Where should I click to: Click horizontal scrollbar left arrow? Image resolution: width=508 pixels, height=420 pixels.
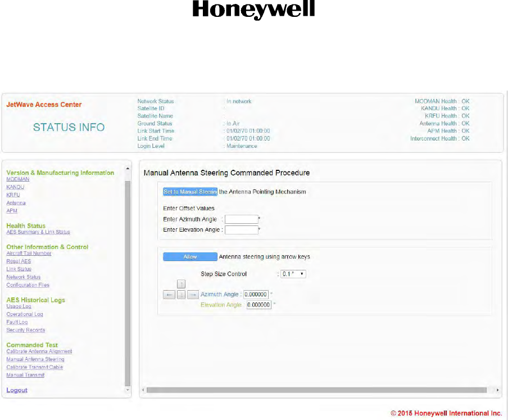[143, 390]
